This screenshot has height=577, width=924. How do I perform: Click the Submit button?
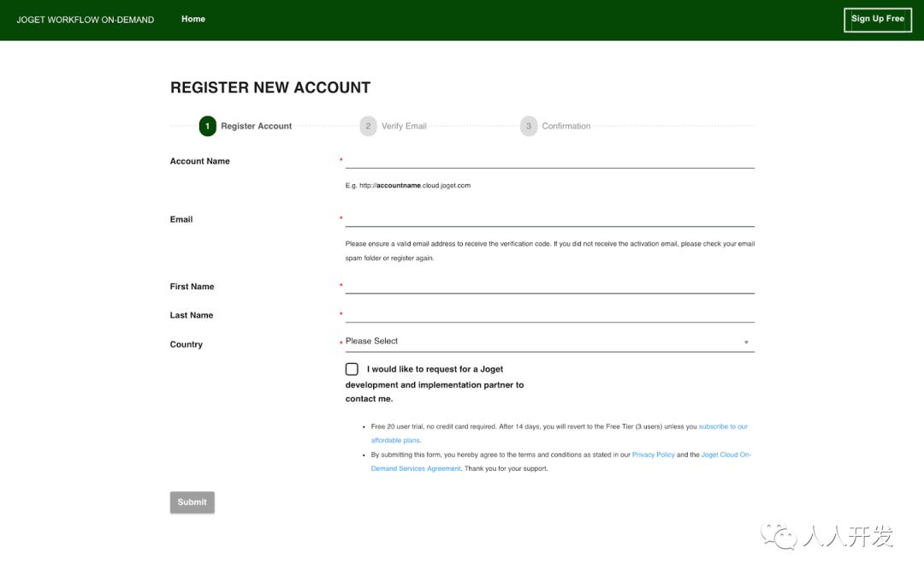click(x=192, y=503)
